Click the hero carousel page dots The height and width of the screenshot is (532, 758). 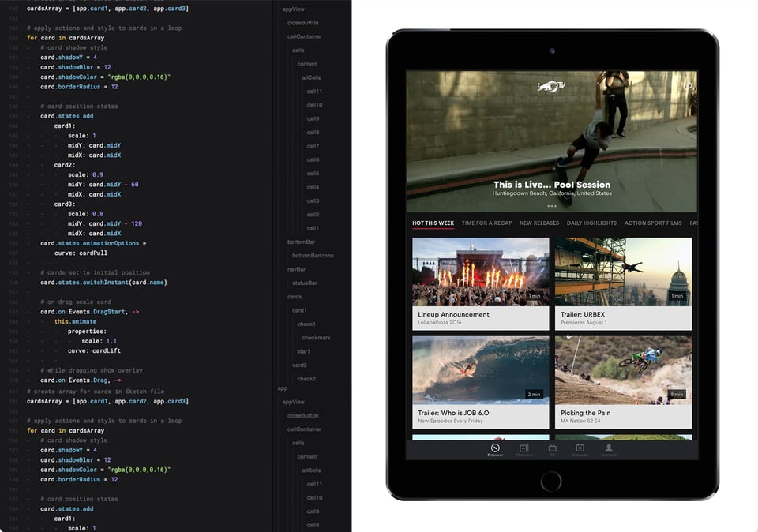551,206
